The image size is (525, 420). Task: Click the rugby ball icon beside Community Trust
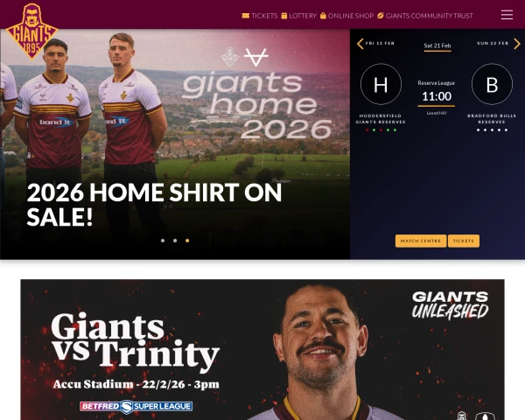(x=381, y=16)
